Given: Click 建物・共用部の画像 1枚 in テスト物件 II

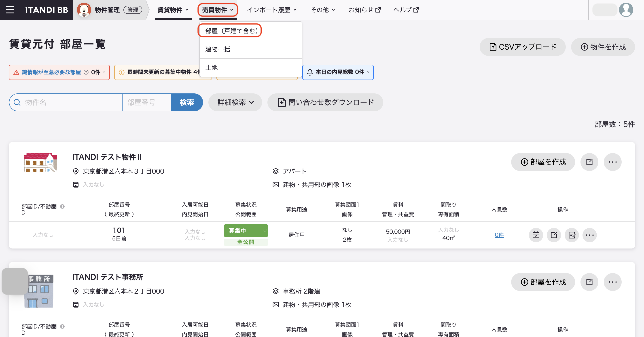Looking at the screenshot, I should click(x=317, y=184).
